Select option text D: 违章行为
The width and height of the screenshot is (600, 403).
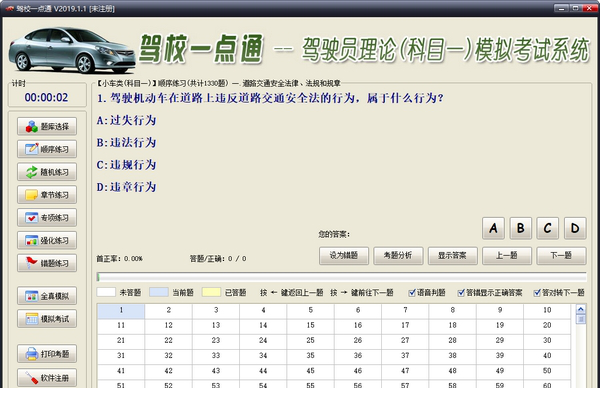point(126,187)
